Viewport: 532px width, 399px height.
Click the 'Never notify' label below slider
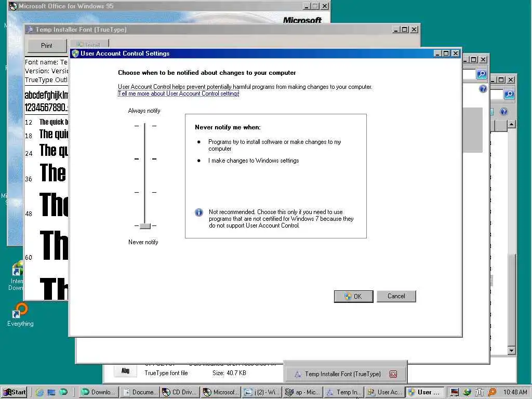(143, 242)
